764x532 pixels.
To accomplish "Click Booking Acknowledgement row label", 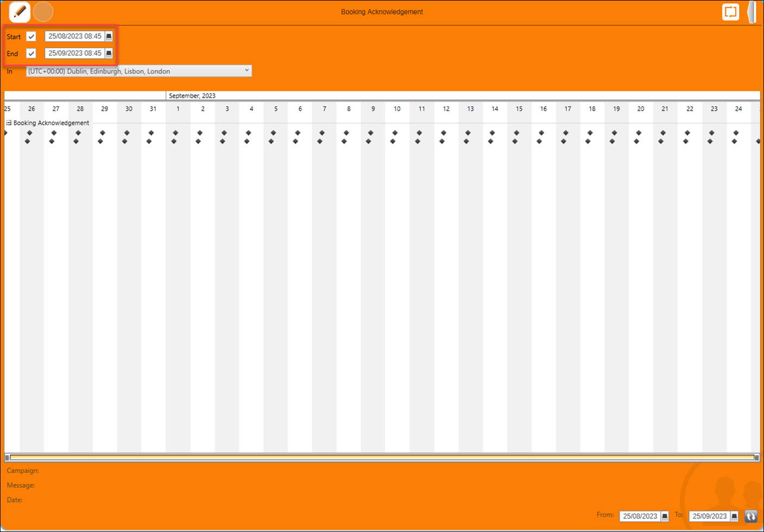I will (51, 123).
